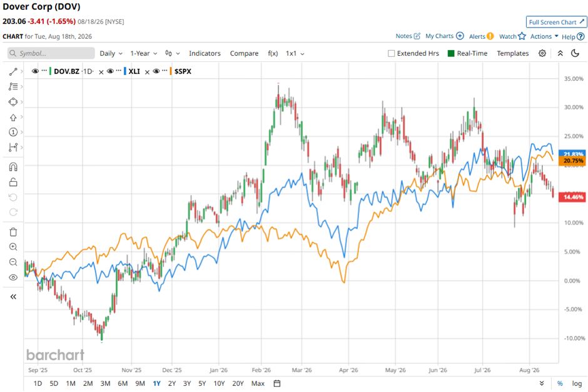Select the 5Y range tab

[x=202, y=383]
